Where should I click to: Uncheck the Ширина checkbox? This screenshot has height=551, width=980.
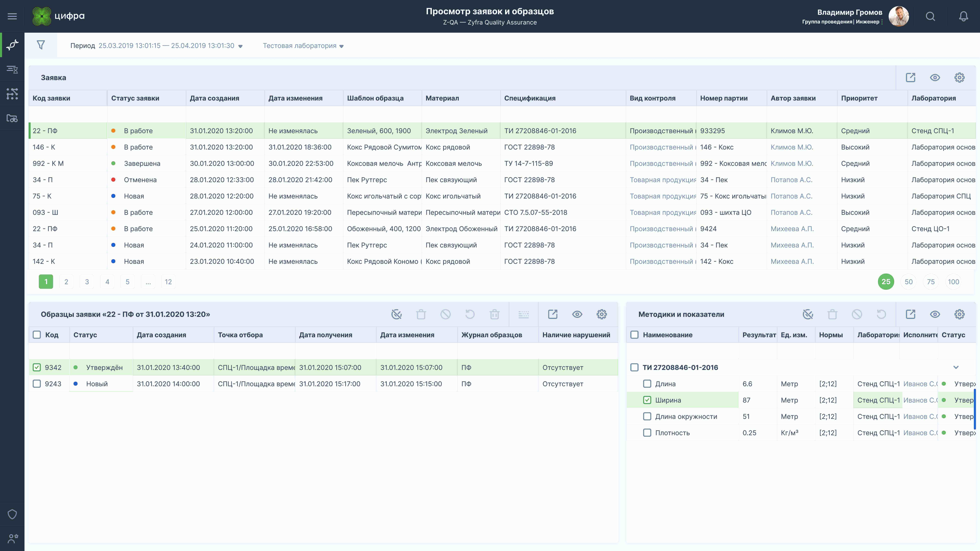point(647,400)
